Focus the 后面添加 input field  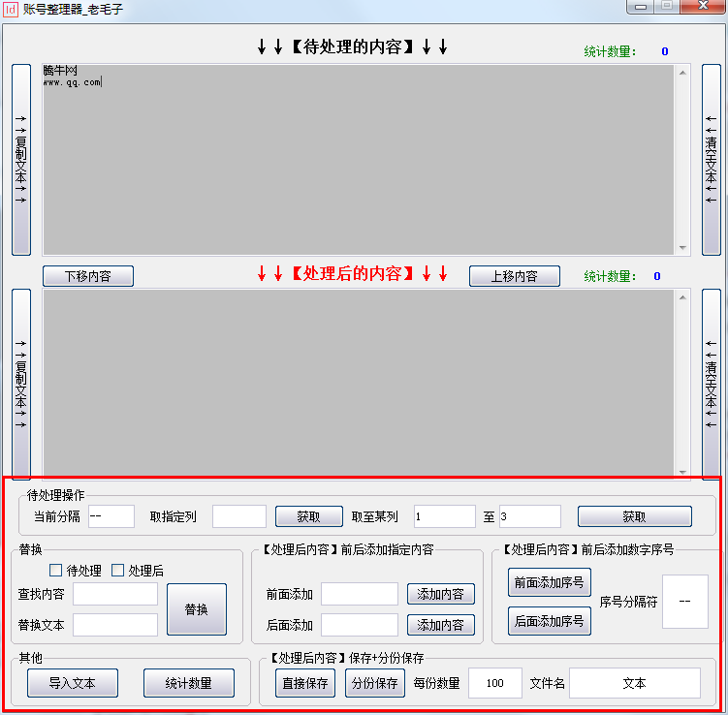point(360,625)
